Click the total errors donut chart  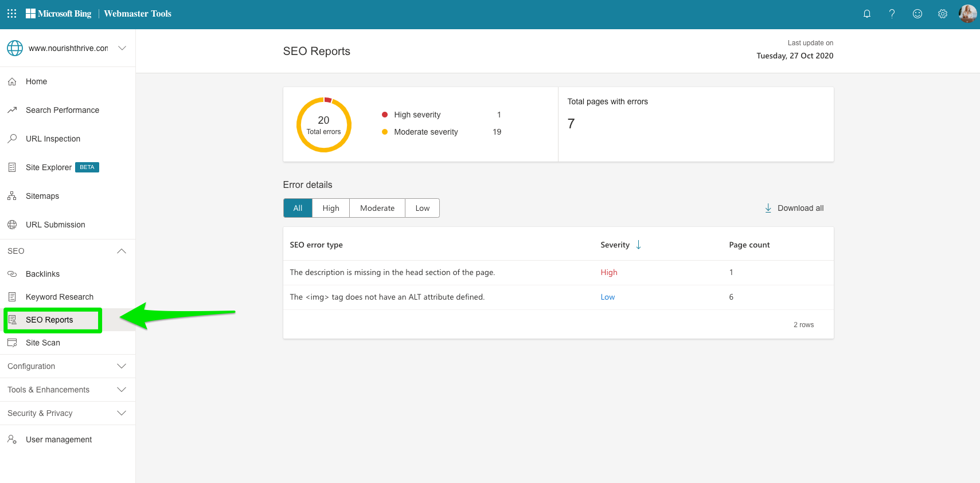click(x=323, y=125)
